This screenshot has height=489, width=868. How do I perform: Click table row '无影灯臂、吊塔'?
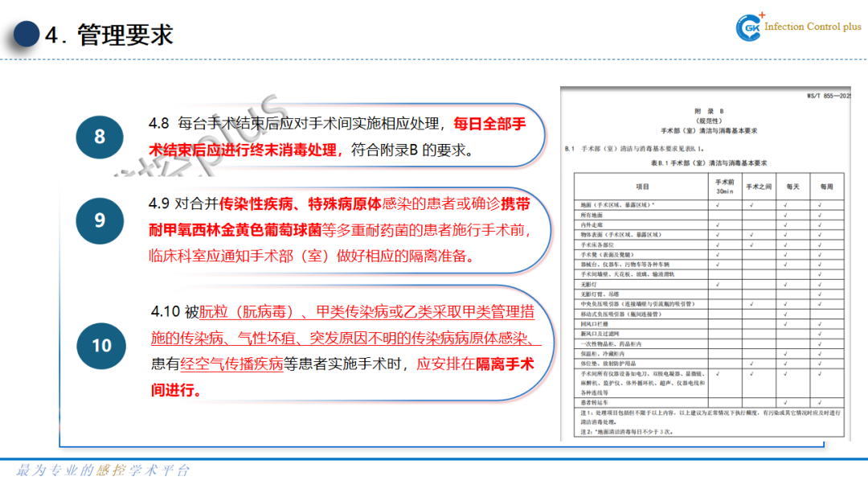tap(709, 294)
